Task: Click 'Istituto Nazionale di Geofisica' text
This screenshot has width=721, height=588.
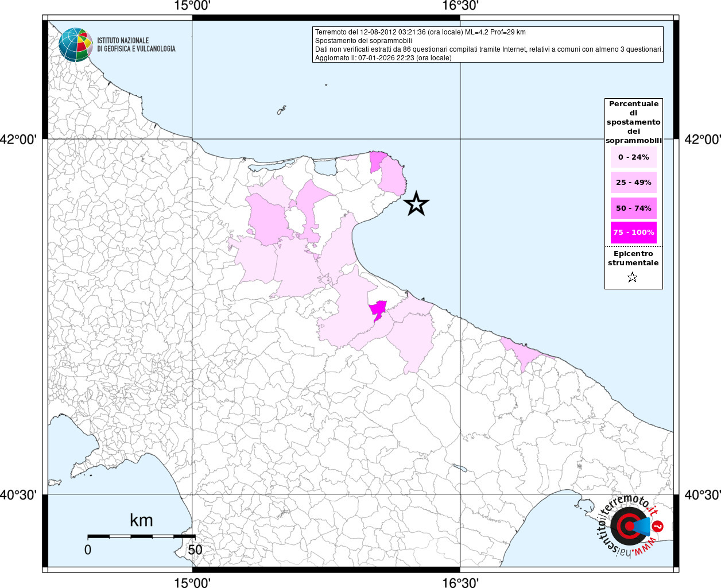Action: tap(136, 45)
